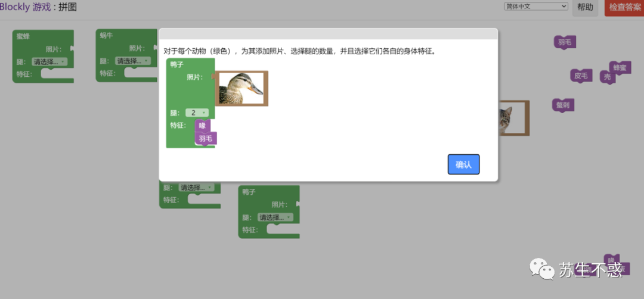Screen dimensions: 644x299
Task: Click the 特征 slot of the 蜜蜂 block
Action: pos(57,74)
